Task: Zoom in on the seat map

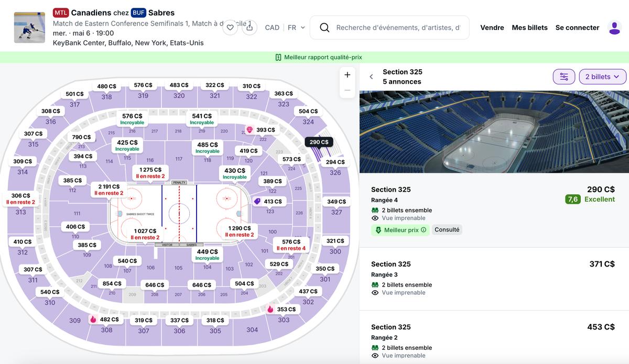Action: 347,75
